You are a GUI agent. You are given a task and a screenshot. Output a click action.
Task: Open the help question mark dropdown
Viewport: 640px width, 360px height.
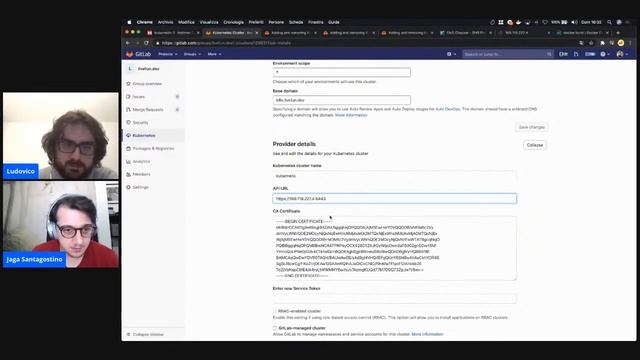coord(604,54)
